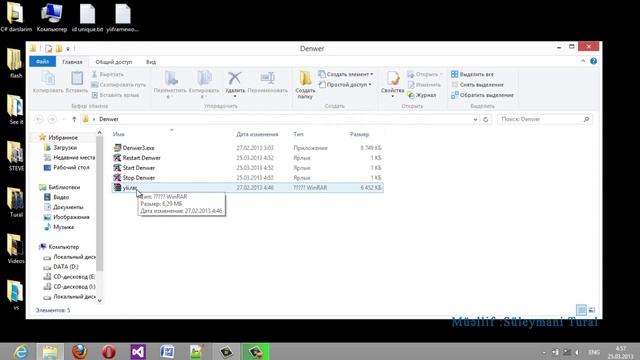Collapse the ribbon with the chevron
Screen dimensions: 640x360
coord(583,61)
